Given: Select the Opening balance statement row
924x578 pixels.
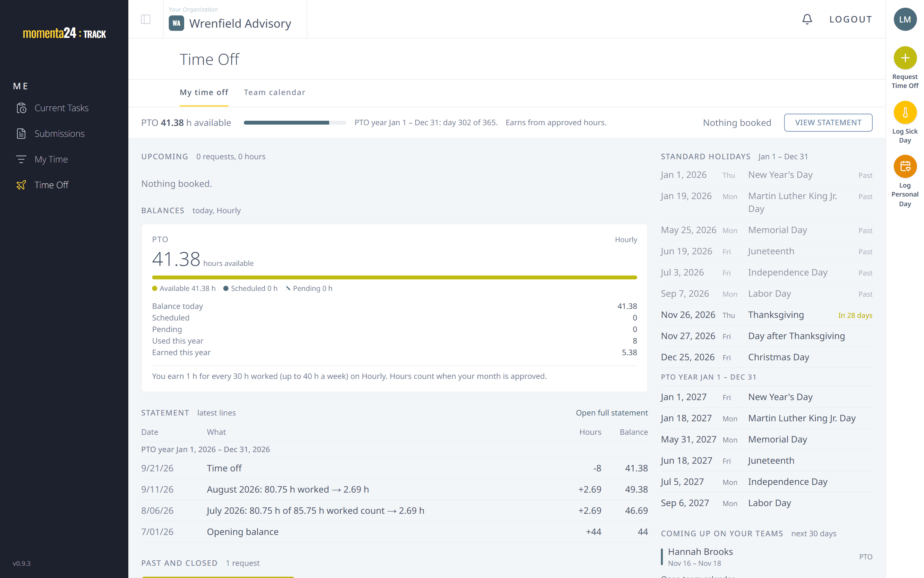Looking at the screenshot, I should (394, 532).
